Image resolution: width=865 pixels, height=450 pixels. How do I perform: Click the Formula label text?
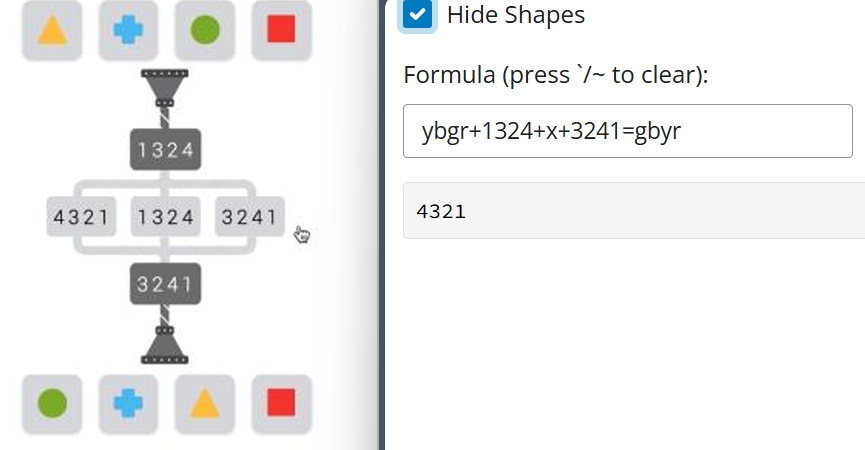(x=555, y=75)
